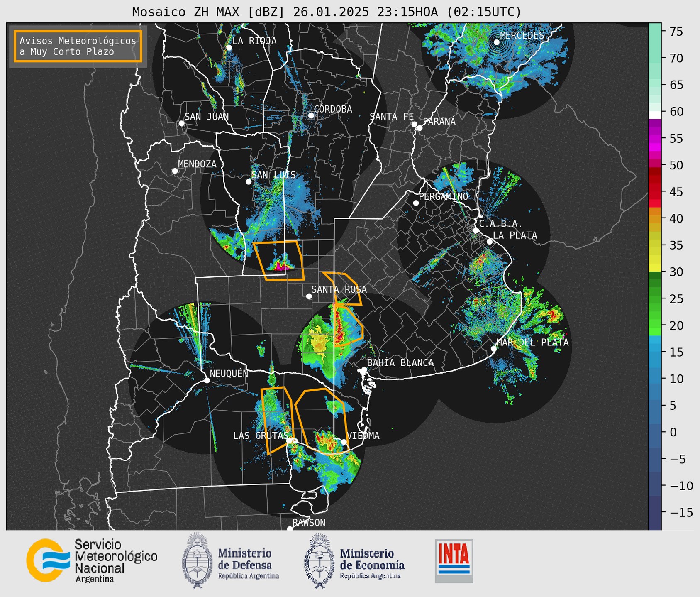Click the dark red 45–50 dBZ colorbar segment
This screenshot has width=700, height=597.
[x=655, y=179]
